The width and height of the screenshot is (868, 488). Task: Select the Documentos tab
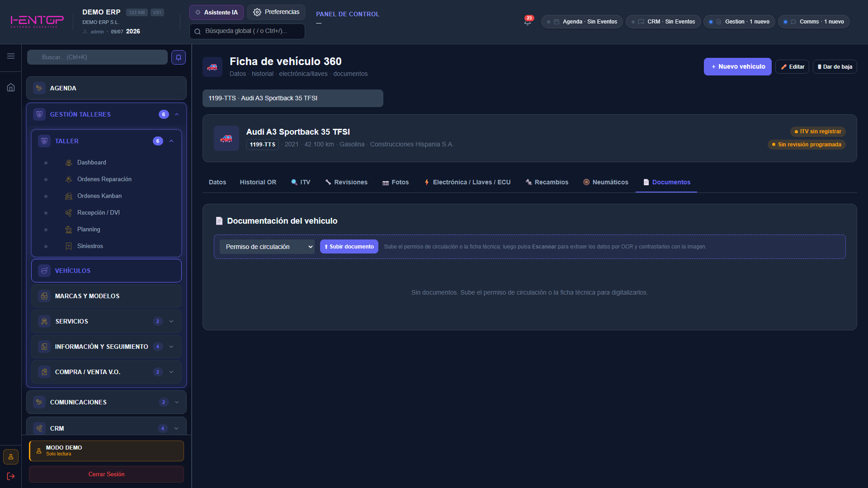click(x=666, y=182)
